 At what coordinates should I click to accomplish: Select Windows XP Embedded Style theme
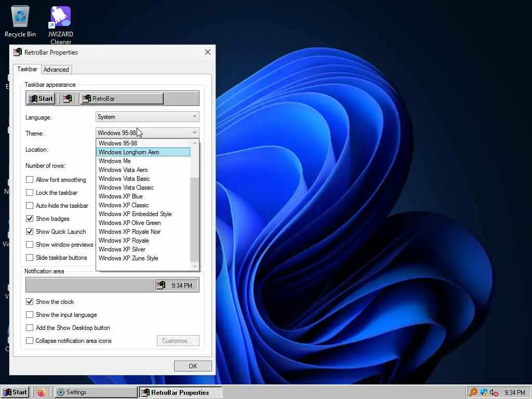pos(143,214)
